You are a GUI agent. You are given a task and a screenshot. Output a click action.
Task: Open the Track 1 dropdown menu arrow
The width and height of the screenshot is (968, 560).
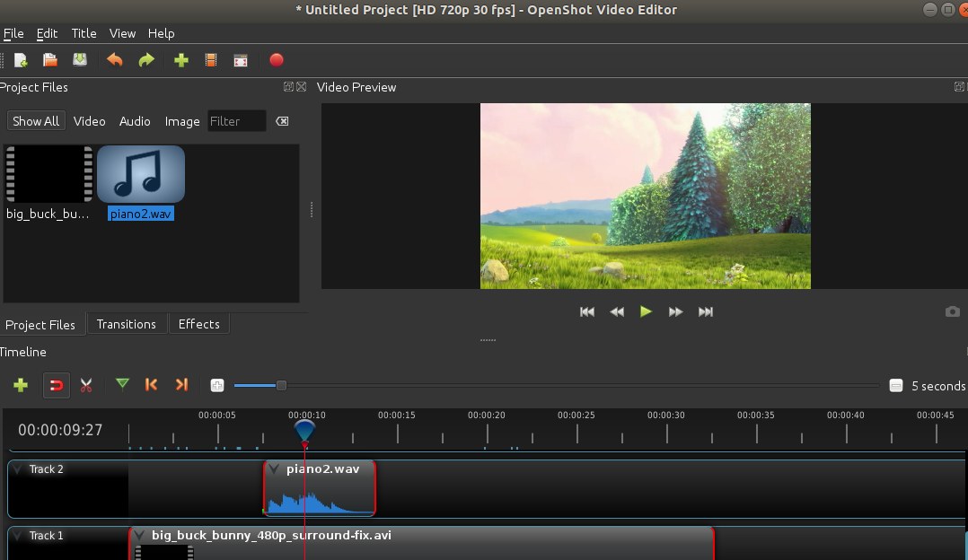pyautogui.click(x=17, y=536)
